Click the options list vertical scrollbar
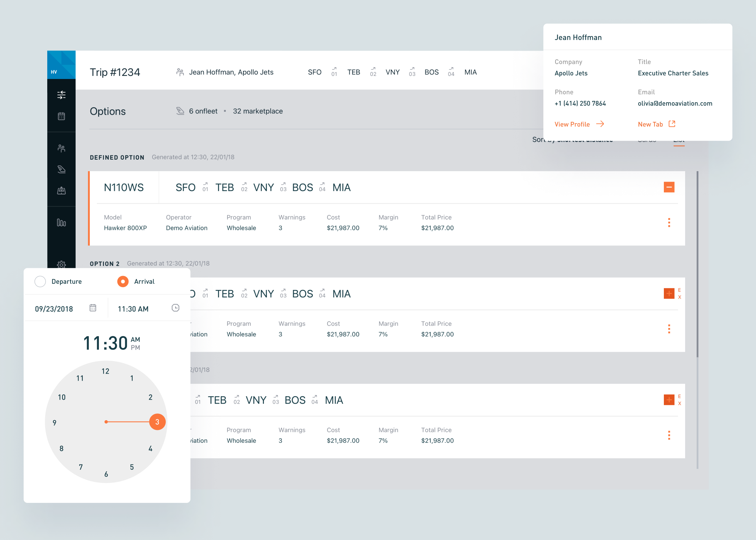 [x=697, y=264]
